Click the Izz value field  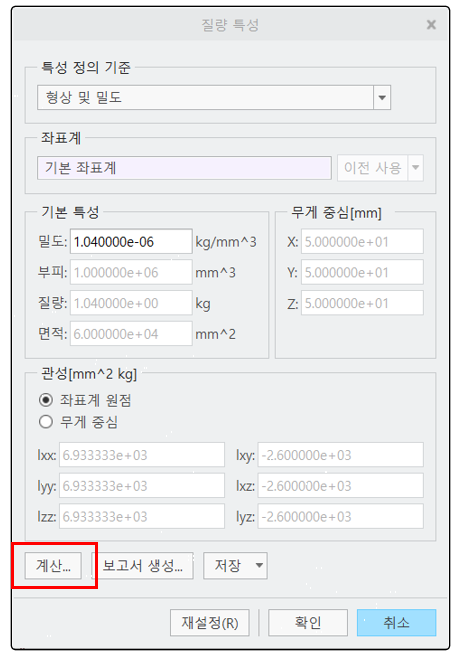coord(142,516)
